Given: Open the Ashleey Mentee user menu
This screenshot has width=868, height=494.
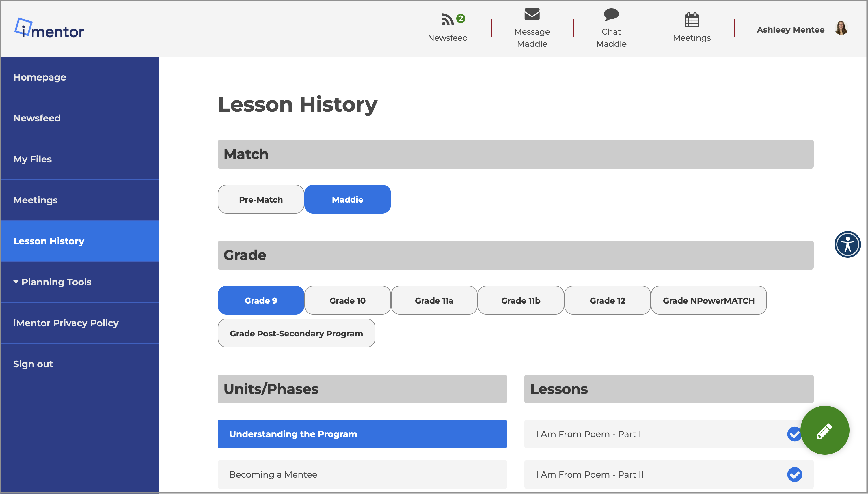Looking at the screenshot, I should [x=790, y=30].
